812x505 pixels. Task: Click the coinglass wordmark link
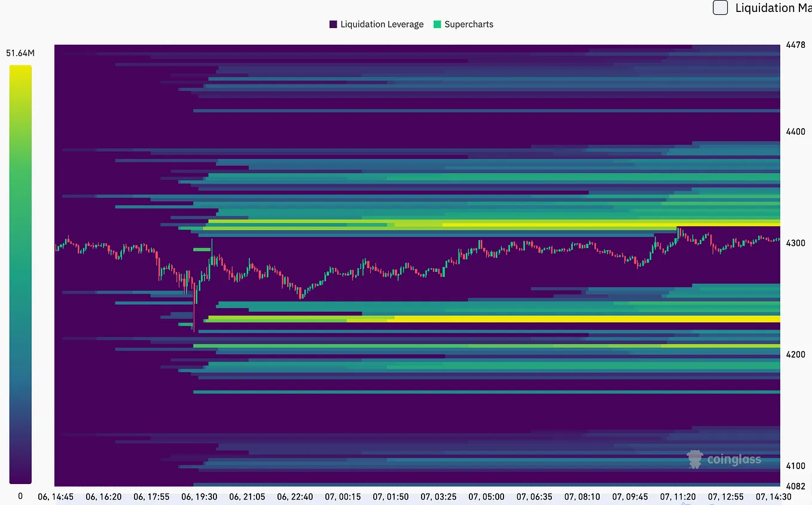(734, 460)
